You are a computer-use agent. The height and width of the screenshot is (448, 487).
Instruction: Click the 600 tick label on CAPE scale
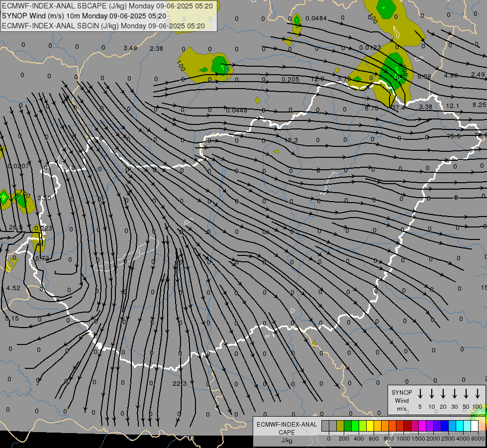tap(374, 439)
